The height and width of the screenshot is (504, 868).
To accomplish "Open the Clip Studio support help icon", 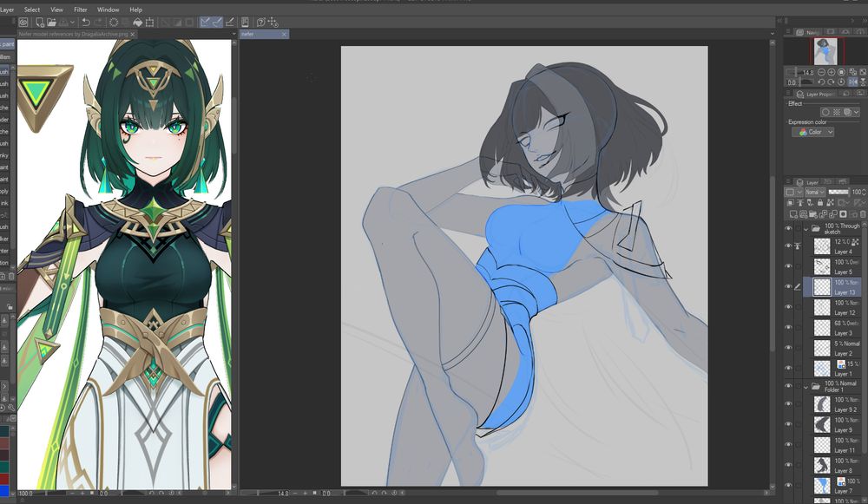I will [261, 23].
